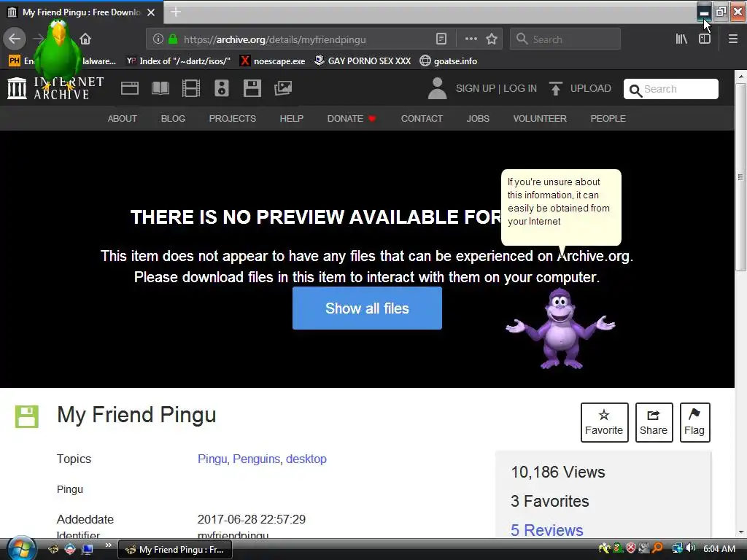Open Internet Archive audio speaker icon

[x=222, y=88]
